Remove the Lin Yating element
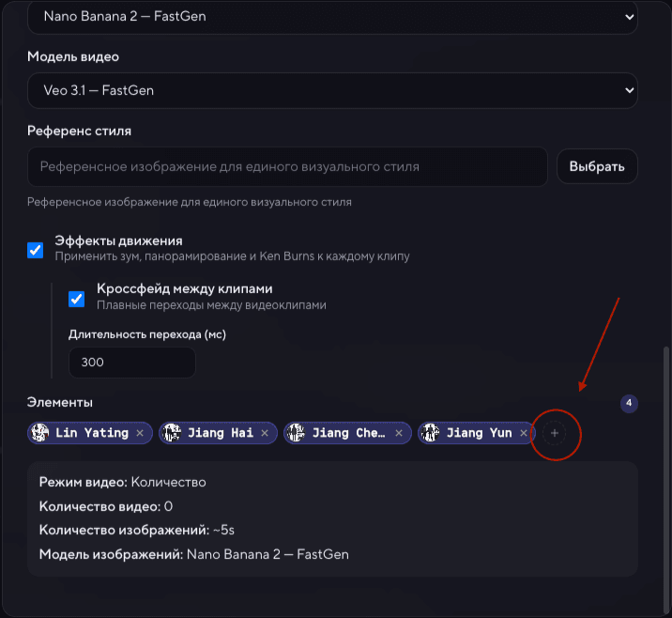The width and height of the screenshot is (672, 618). tap(140, 433)
